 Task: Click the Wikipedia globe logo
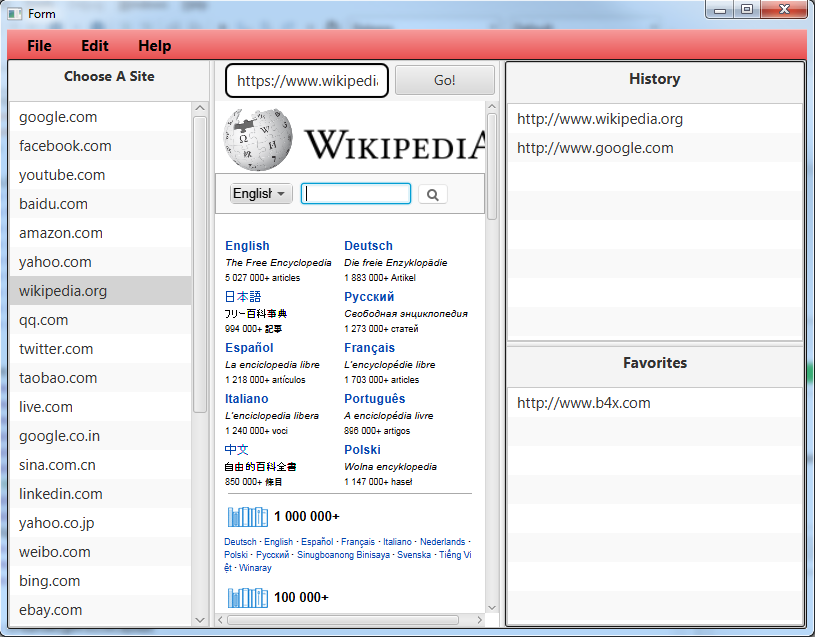257,140
